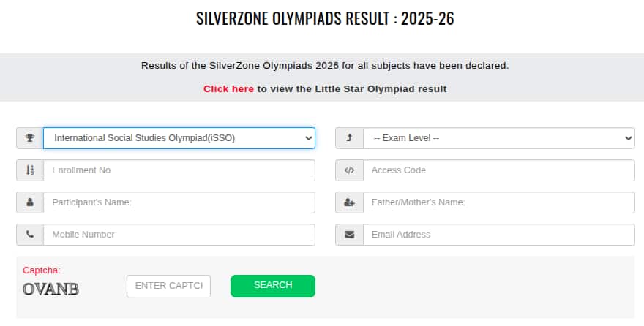This screenshot has width=644, height=326.
Task: Click the add-user icon beside Father/Mother's Name
Action: [349, 202]
